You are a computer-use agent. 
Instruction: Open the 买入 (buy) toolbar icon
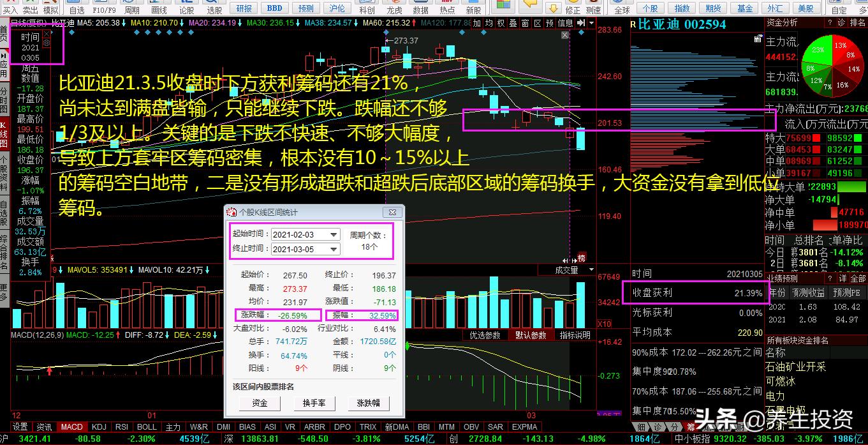click(x=10, y=7)
